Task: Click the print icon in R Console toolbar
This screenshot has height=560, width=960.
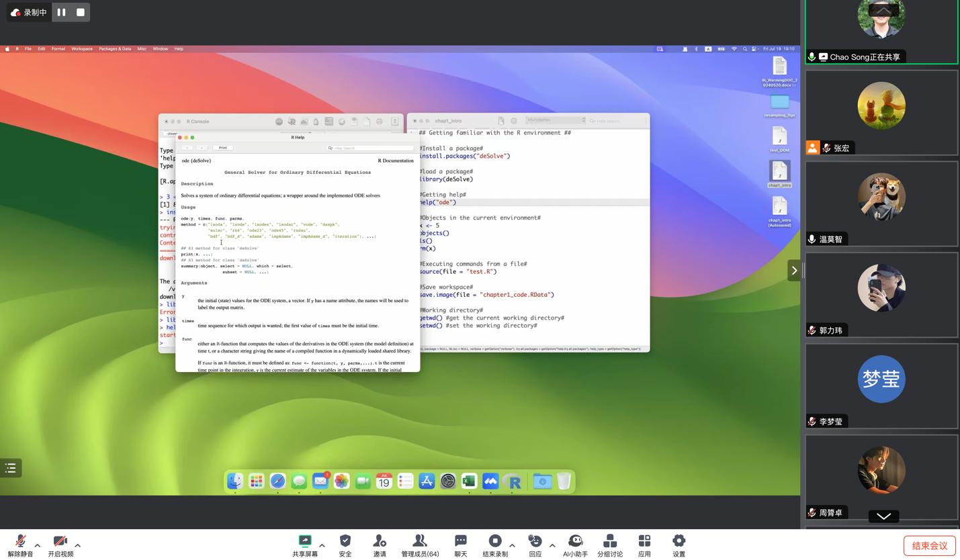Action: point(380,122)
